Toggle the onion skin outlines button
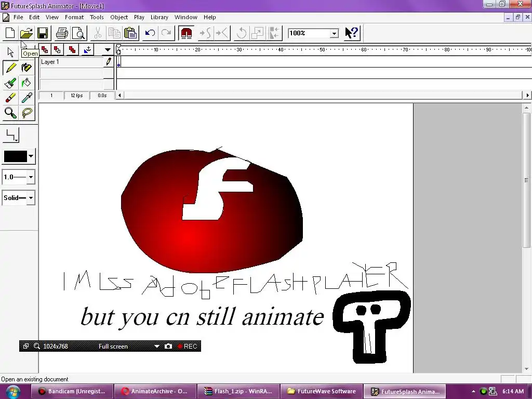532x399 pixels. (x=57, y=50)
